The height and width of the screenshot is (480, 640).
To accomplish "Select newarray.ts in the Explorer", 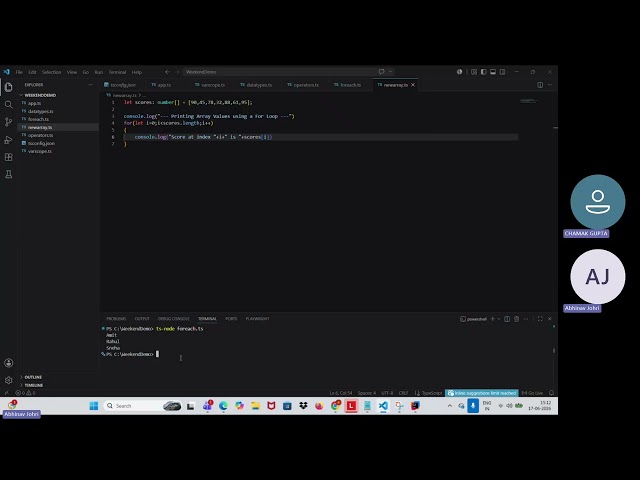I will pyautogui.click(x=40, y=127).
